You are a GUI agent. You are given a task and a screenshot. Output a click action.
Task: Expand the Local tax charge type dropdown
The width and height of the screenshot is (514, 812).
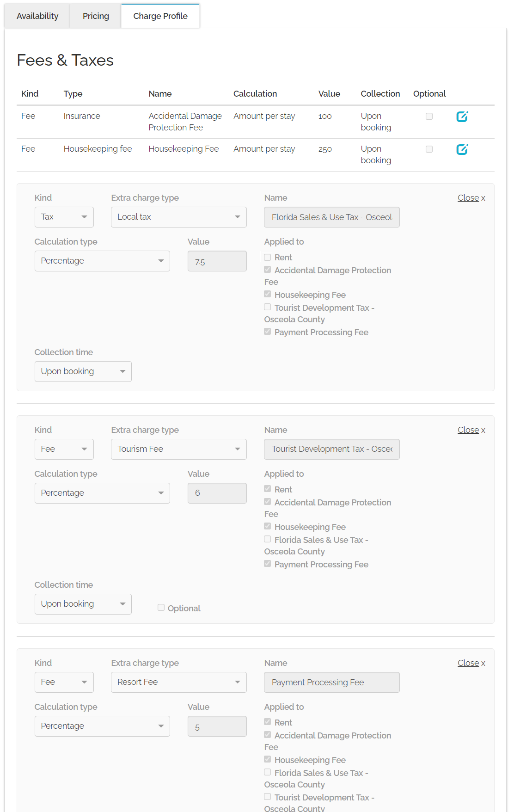click(x=178, y=217)
